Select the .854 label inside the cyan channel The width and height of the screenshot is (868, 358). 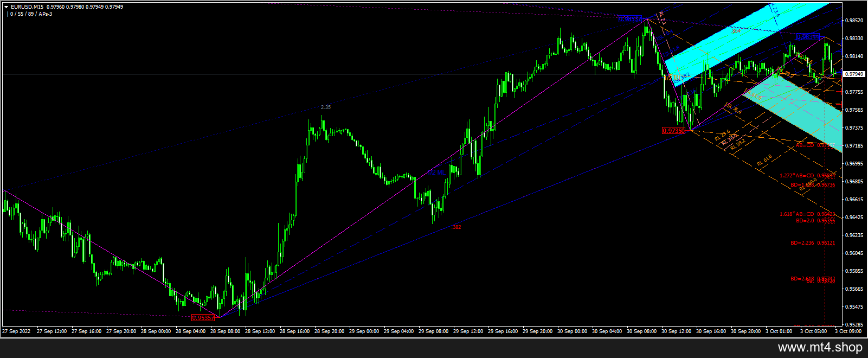pyautogui.click(x=736, y=31)
